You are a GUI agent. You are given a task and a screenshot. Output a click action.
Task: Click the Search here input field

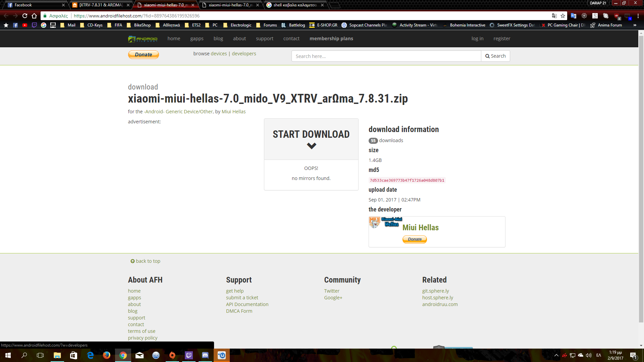point(386,56)
